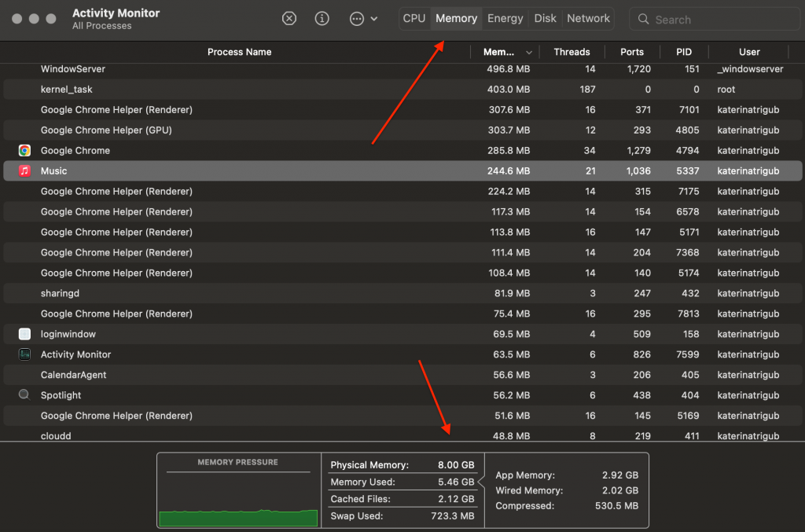Viewport: 805px width, 532px height.
Task: Click the Stop process (X) toolbar icon
Action: pos(289,19)
